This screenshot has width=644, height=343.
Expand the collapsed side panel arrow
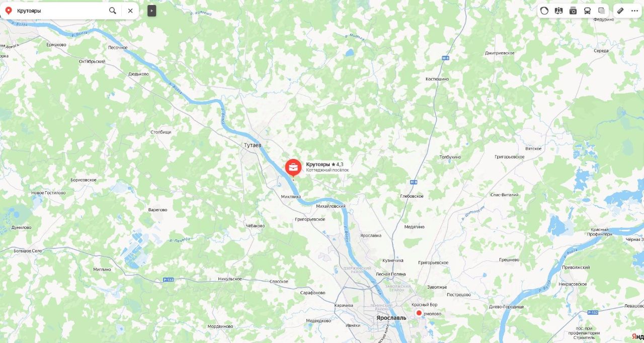coord(152,11)
